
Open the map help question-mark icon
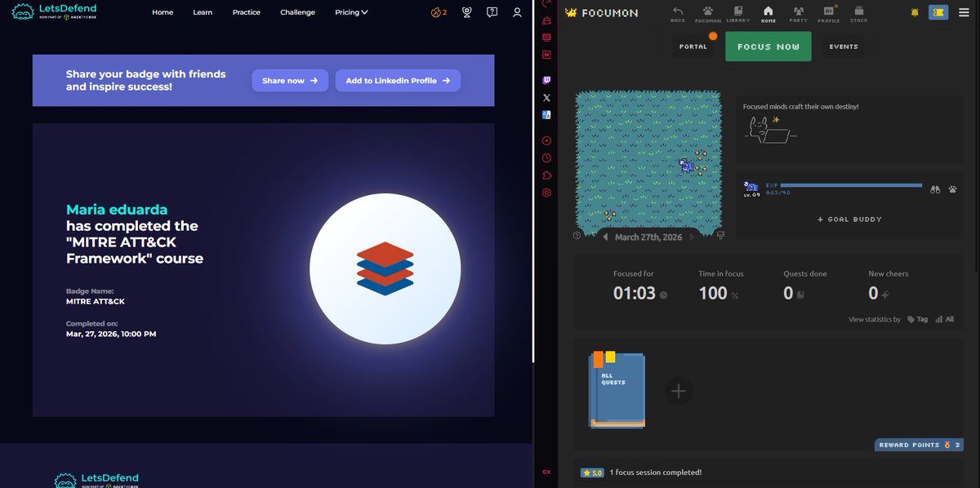pos(577,235)
